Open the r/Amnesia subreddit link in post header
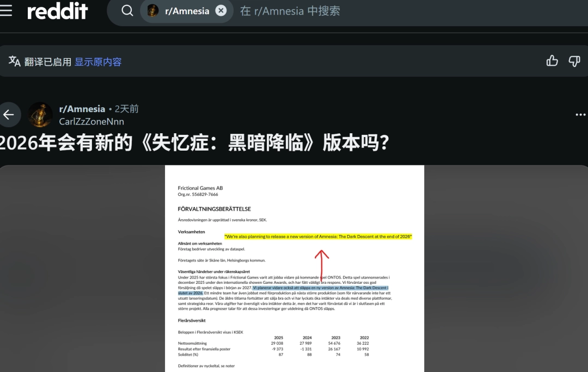Image resolution: width=588 pixels, height=372 pixels. [82, 109]
